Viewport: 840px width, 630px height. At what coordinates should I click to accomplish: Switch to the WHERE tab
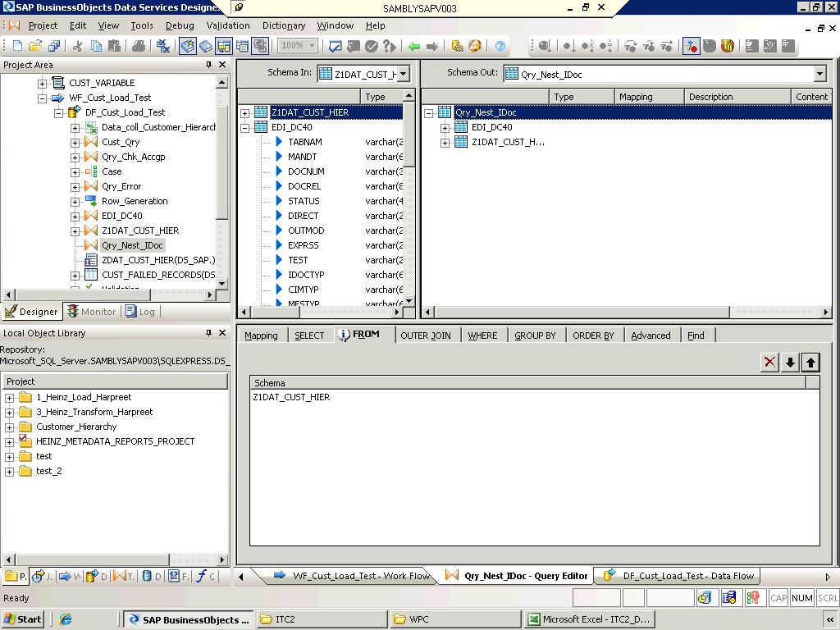coord(482,336)
